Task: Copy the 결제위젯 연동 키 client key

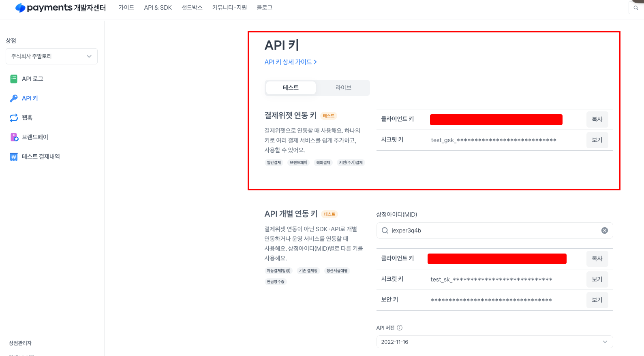Action: click(597, 119)
